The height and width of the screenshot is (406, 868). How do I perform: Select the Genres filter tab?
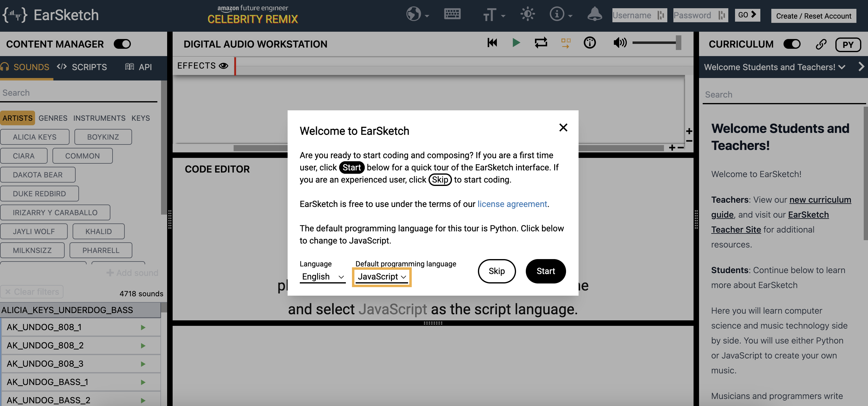click(53, 118)
